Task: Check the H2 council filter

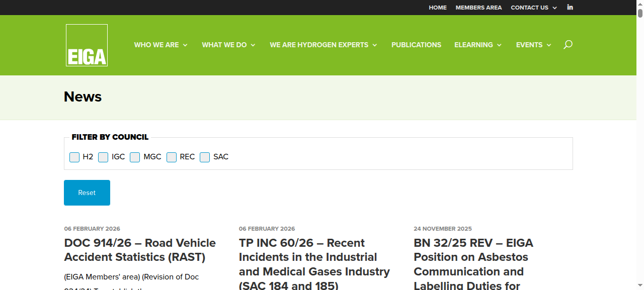Action: coord(74,157)
